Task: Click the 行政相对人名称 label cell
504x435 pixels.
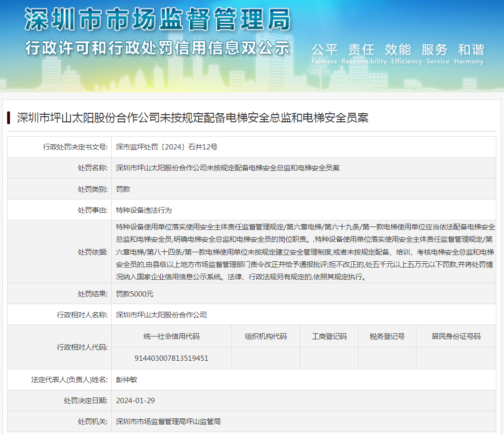Action: [59, 315]
